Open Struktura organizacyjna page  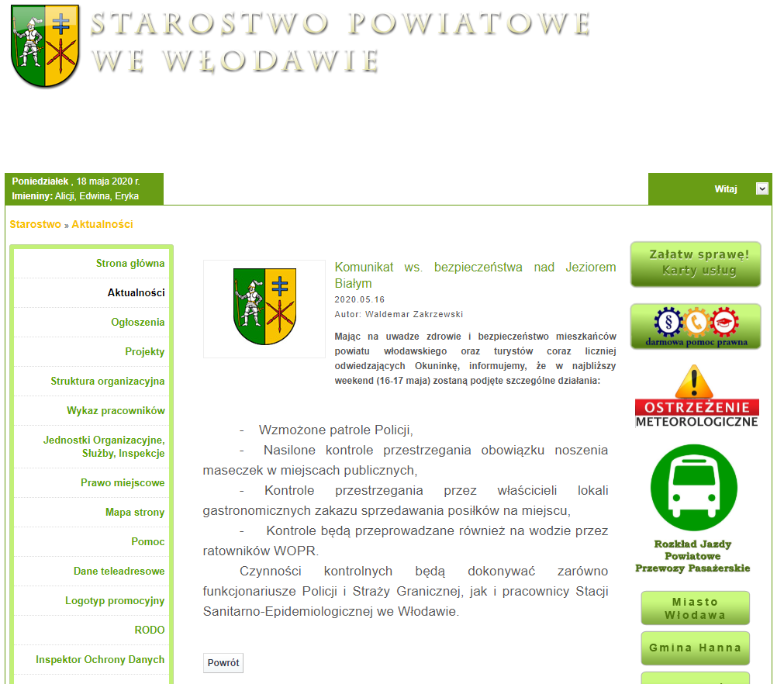[x=108, y=381]
